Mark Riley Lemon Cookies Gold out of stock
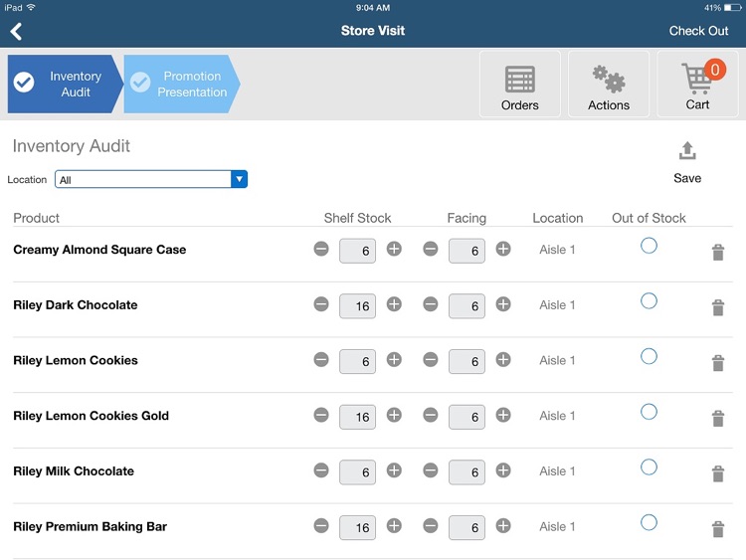The image size is (746, 560). [649, 412]
